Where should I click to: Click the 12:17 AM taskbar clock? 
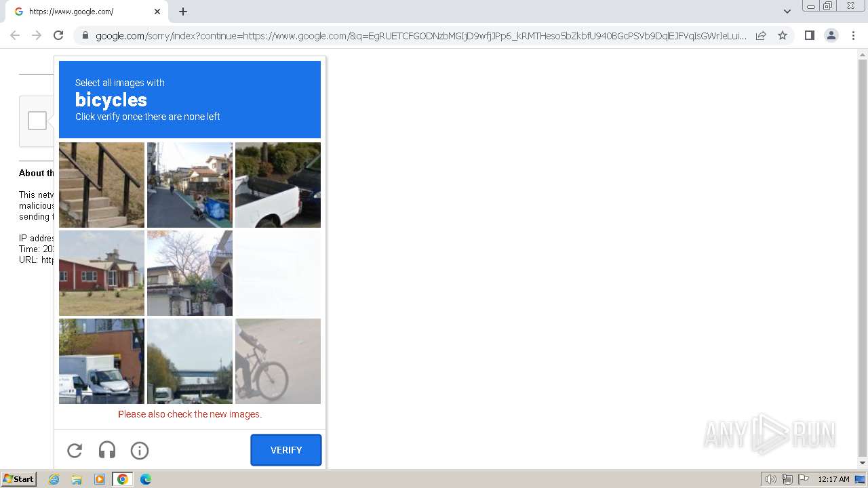(833, 479)
